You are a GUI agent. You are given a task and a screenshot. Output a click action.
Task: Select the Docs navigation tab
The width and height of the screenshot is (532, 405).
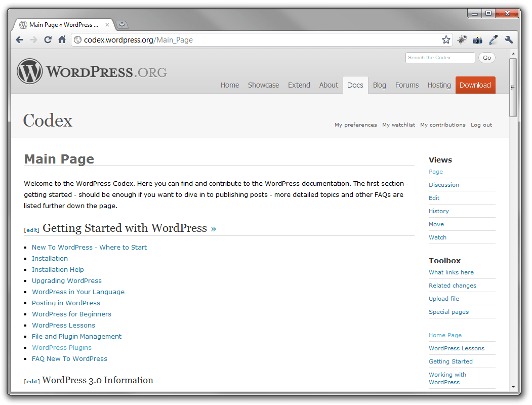tap(355, 85)
